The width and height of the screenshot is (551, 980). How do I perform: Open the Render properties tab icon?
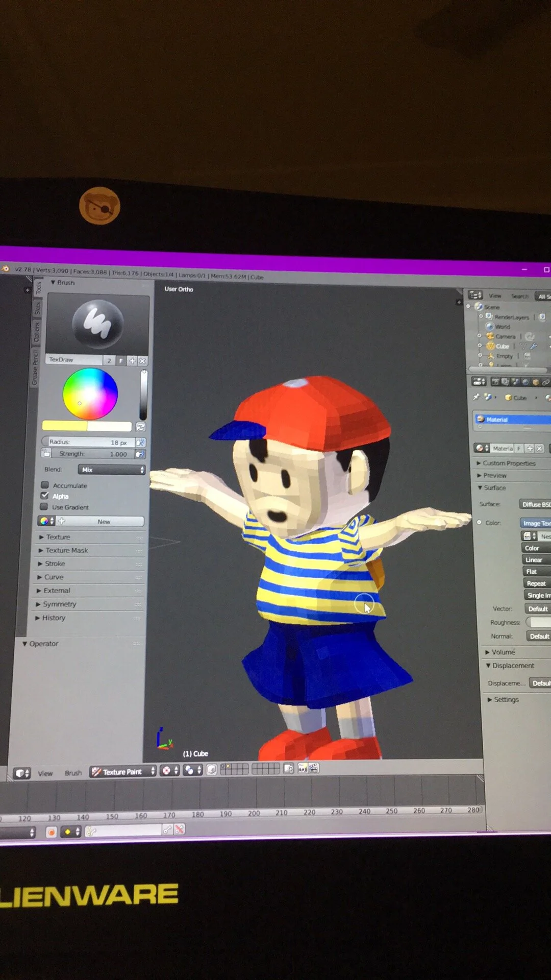click(495, 382)
